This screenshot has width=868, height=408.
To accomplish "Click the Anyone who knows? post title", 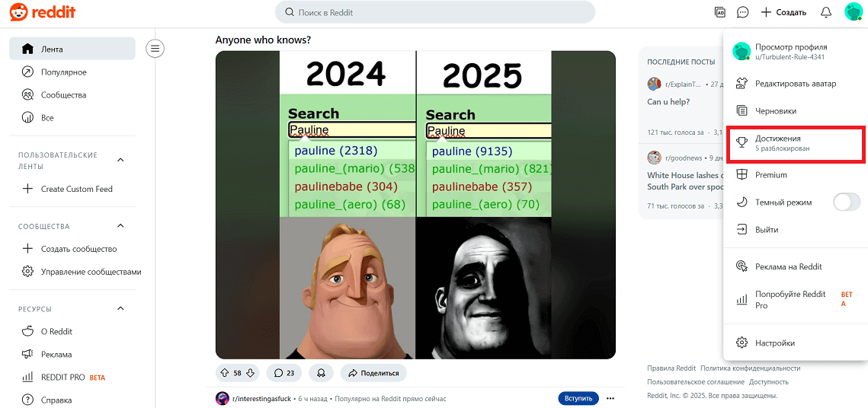I will tap(263, 40).
